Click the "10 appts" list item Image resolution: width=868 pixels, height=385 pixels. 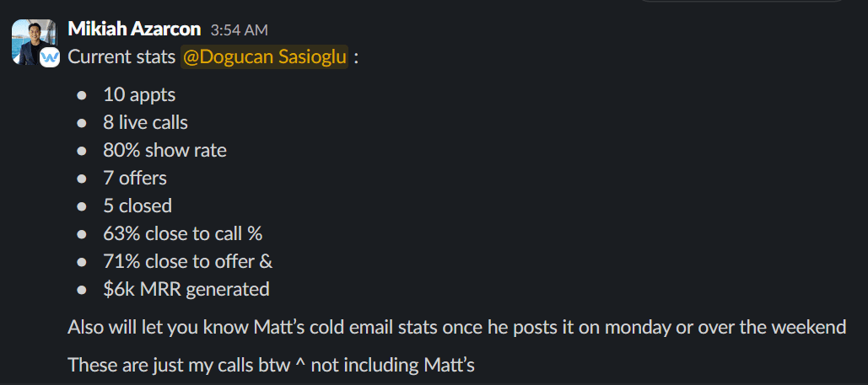139,95
